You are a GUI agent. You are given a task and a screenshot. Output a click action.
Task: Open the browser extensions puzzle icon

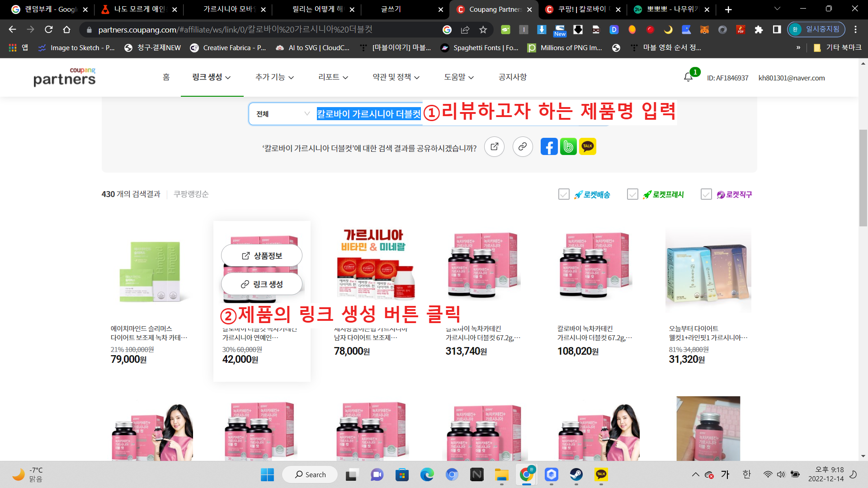click(759, 30)
